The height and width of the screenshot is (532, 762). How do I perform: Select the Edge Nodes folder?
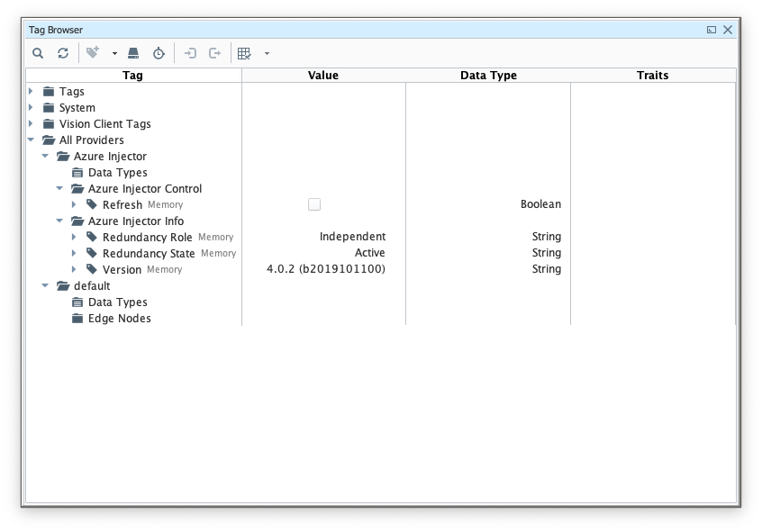coord(119,318)
